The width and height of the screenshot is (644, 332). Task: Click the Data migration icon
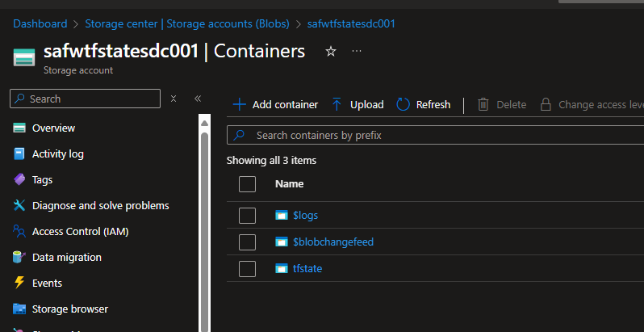[19, 257]
